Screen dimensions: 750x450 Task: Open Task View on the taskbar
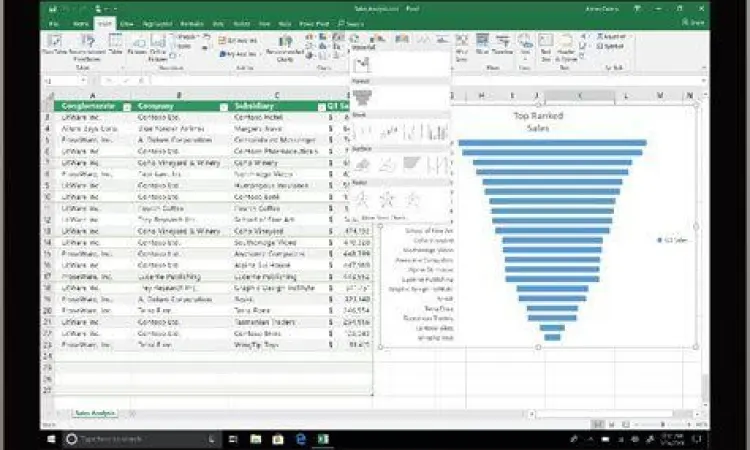click(233, 439)
